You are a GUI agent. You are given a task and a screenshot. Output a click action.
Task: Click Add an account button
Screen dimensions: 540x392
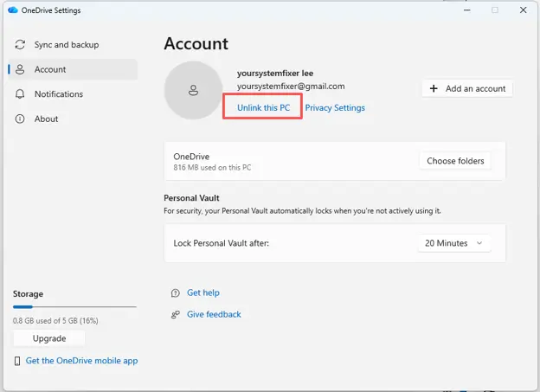tap(467, 88)
